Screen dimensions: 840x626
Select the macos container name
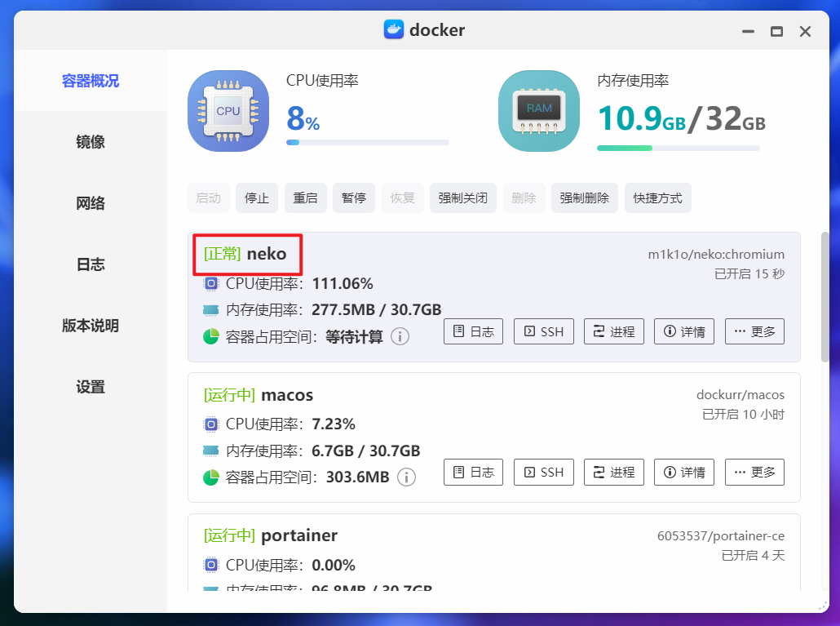[287, 395]
